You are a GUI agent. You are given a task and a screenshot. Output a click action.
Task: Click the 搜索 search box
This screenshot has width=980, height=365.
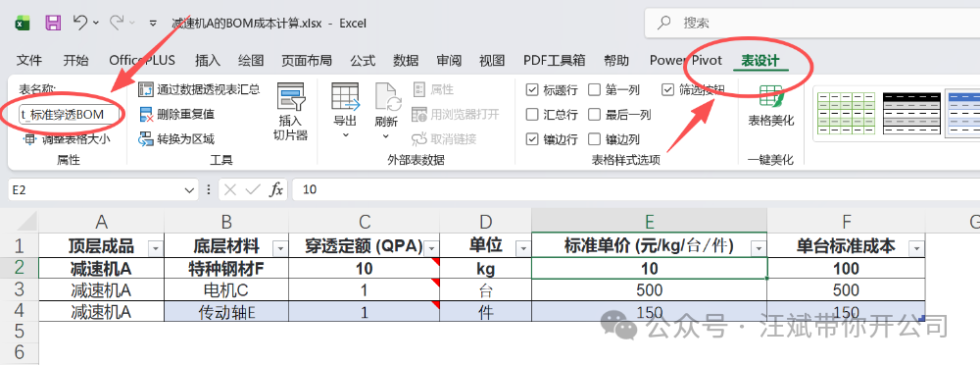811,24
